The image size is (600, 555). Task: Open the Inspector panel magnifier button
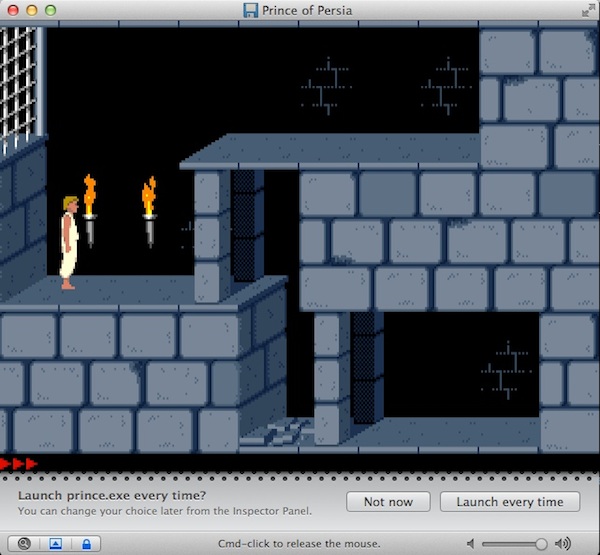click(x=24, y=544)
